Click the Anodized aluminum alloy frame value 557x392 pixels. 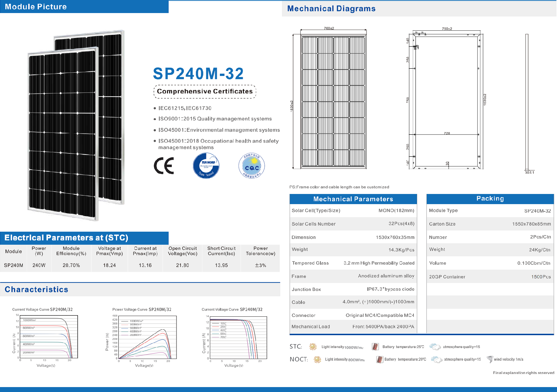(386, 276)
